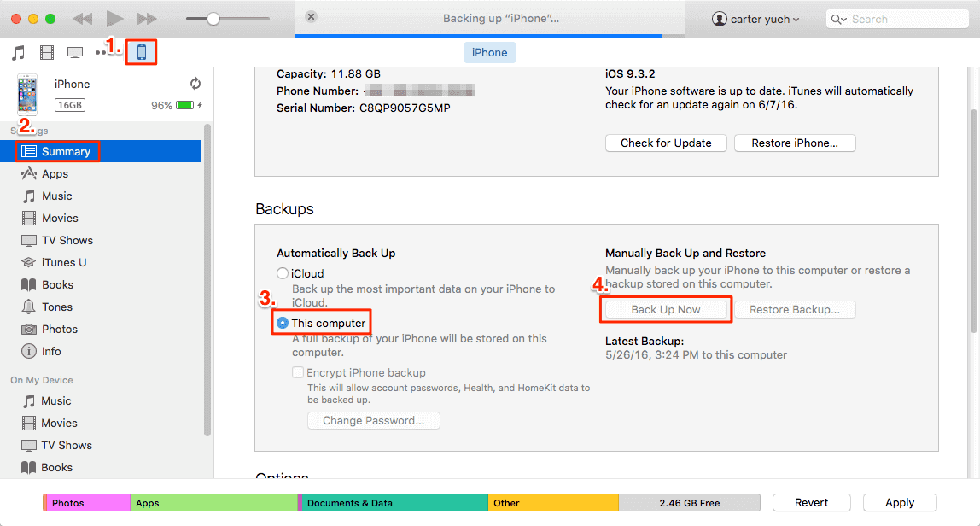Select the This computer backup option
Image resolution: width=980 pixels, height=526 pixels.
tap(283, 322)
